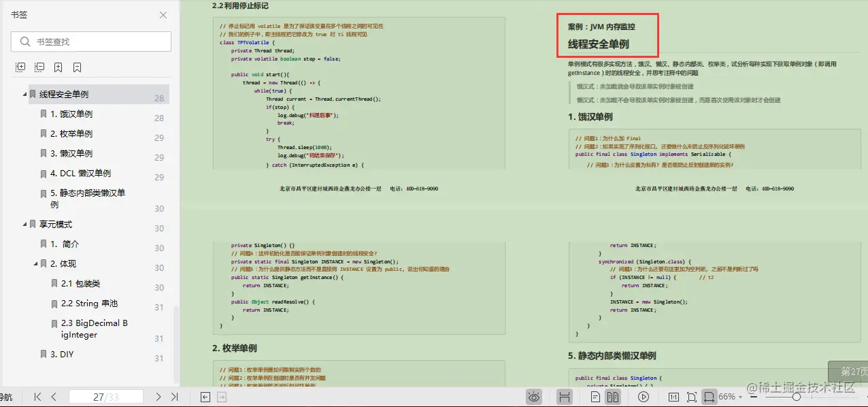This screenshot has width=868, height=407.
Task: Click the 1:1 actual size icon
Action: 674,397
